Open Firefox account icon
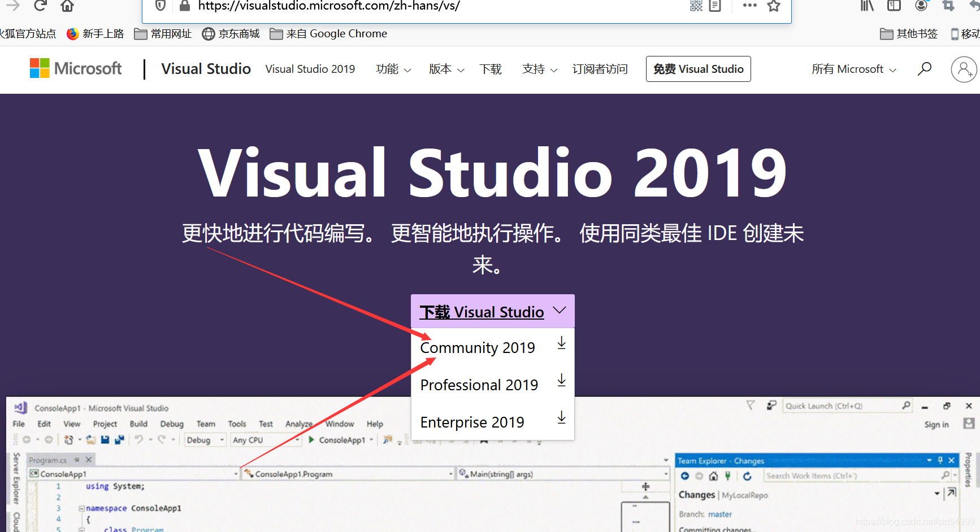The width and height of the screenshot is (980, 532). point(921,6)
